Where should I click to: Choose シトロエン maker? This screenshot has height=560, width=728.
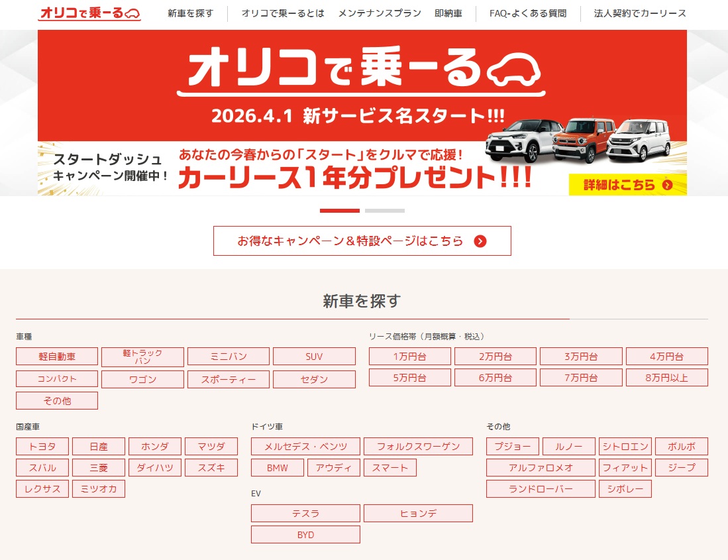click(x=625, y=447)
